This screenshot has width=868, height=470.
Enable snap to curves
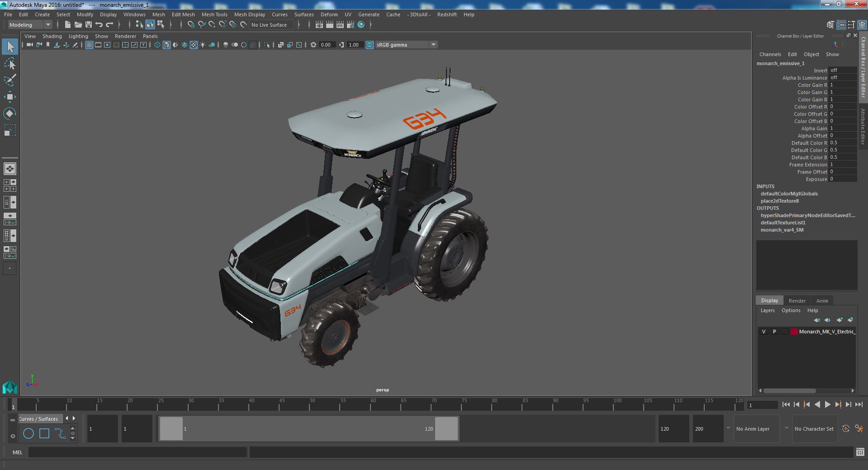[x=202, y=25]
